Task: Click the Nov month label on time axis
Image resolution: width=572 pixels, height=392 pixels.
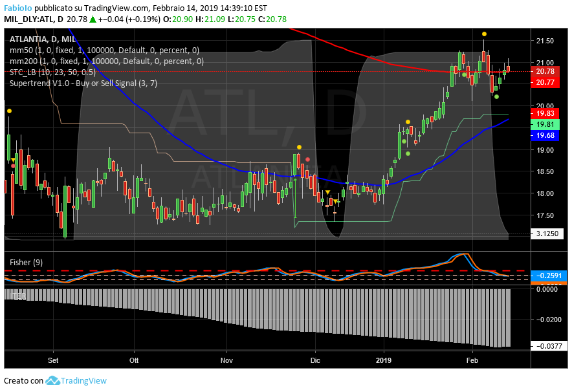Action: coord(226,360)
